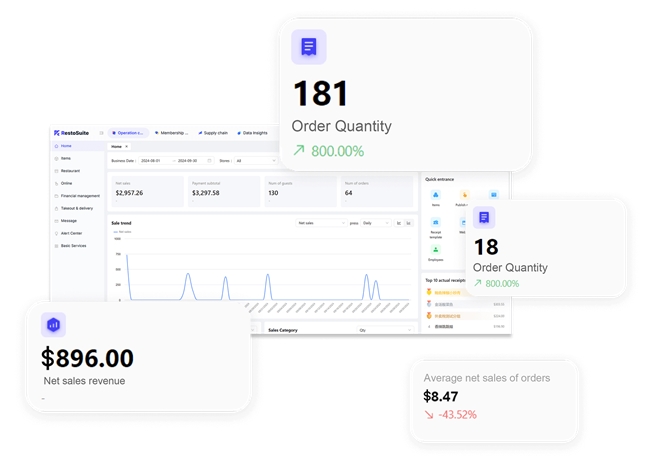Open the Daily interval dropdown
Viewport: 650px width, 456px height.
(x=375, y=223)
